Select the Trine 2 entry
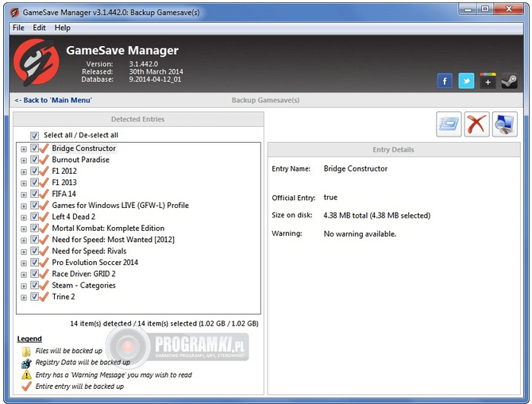532x404 pixels. [x=64, y=297]
